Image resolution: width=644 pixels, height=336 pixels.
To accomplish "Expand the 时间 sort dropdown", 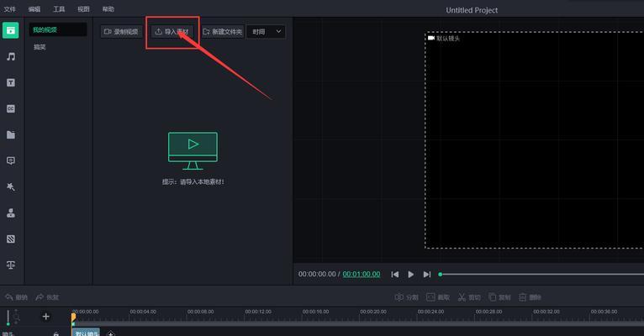I will point(267,32).
